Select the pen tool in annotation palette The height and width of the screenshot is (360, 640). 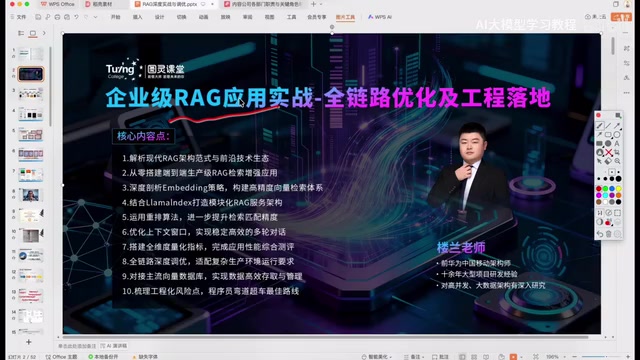pyautogui.click(x=600, y=126)
